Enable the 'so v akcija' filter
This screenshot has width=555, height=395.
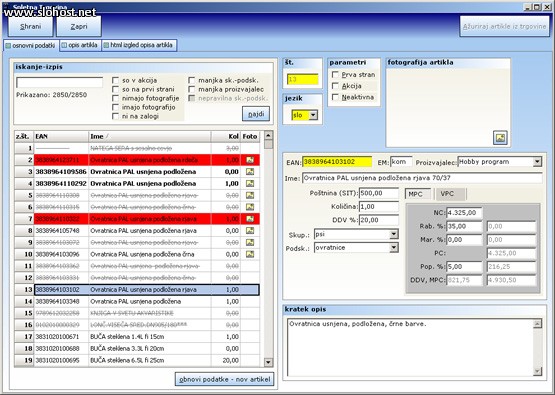tap(115, 80)
